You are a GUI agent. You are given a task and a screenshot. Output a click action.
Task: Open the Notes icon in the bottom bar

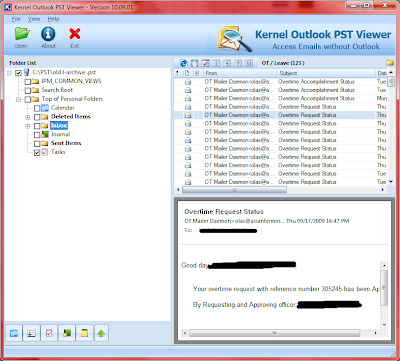(x=84, y=333)
